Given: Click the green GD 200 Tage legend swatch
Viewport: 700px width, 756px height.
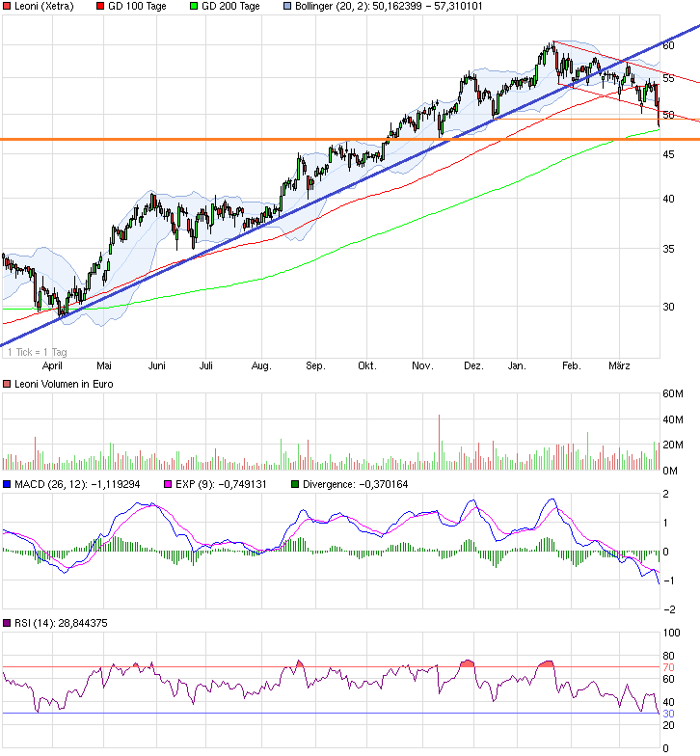Looking at the screenshot, I should point(194,7).
